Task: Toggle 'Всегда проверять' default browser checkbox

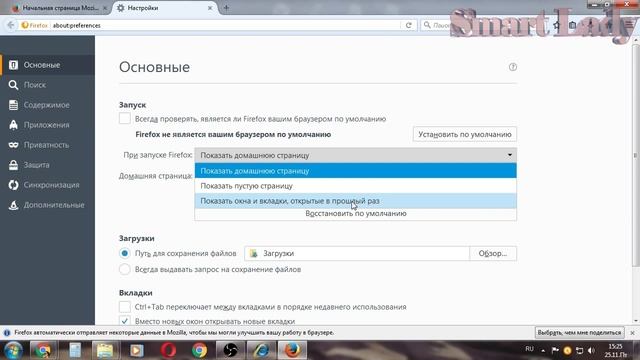Action: pos(124,119)
